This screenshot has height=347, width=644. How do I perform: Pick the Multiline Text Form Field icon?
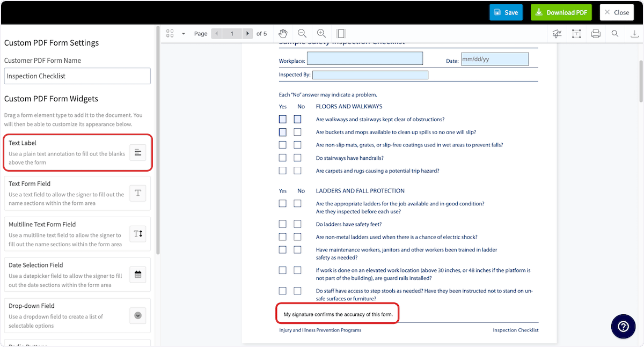138,234
